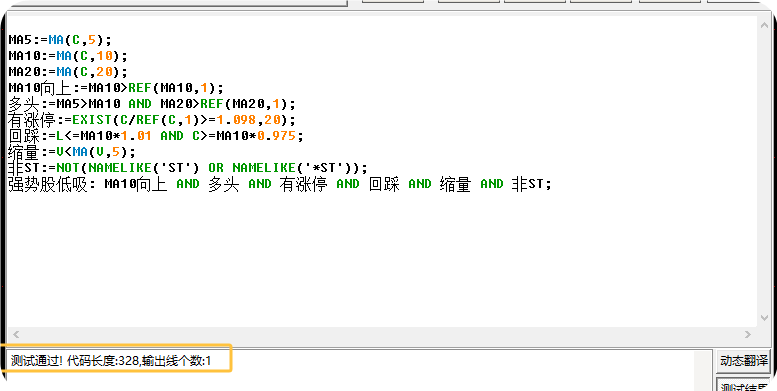Click the down arrow of vertical scrollbar
Viewport: 777px width, 391px height.
click(x=764, y=318)
